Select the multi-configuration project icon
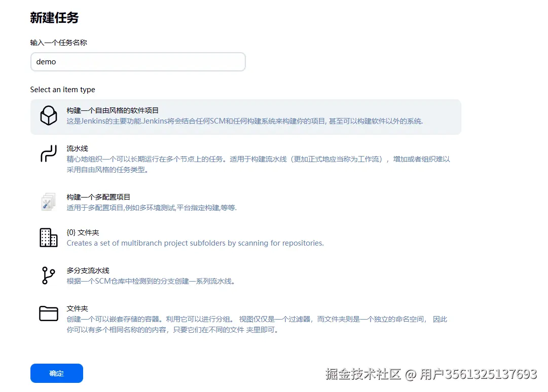This screenshot has width=548, height=392. (x=48, y=202)
